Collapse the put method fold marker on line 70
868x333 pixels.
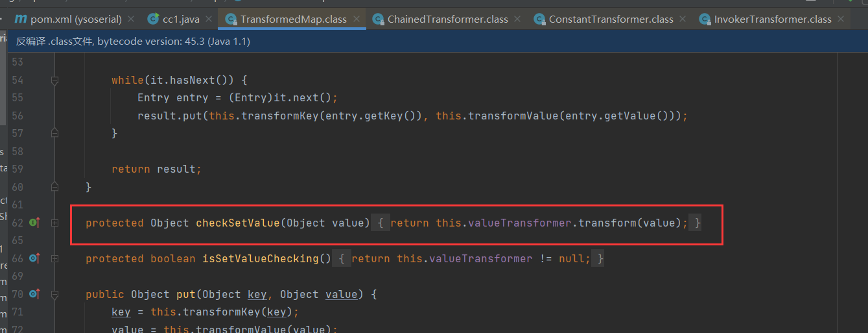pos(54,294)
